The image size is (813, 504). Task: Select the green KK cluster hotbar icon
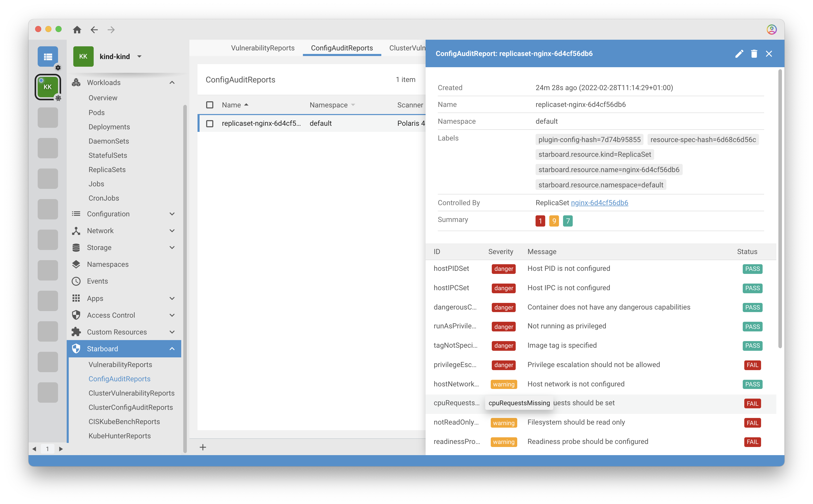pos(48,87)
